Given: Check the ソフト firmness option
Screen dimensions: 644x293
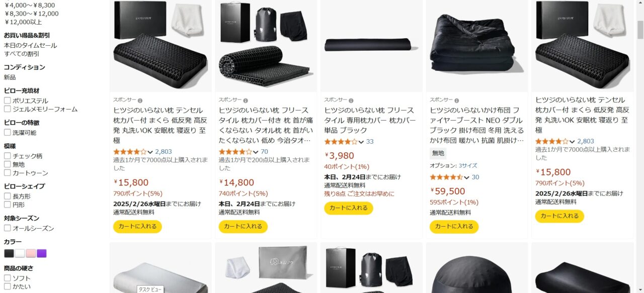Looking at the screenshot, I should point(8,278).
